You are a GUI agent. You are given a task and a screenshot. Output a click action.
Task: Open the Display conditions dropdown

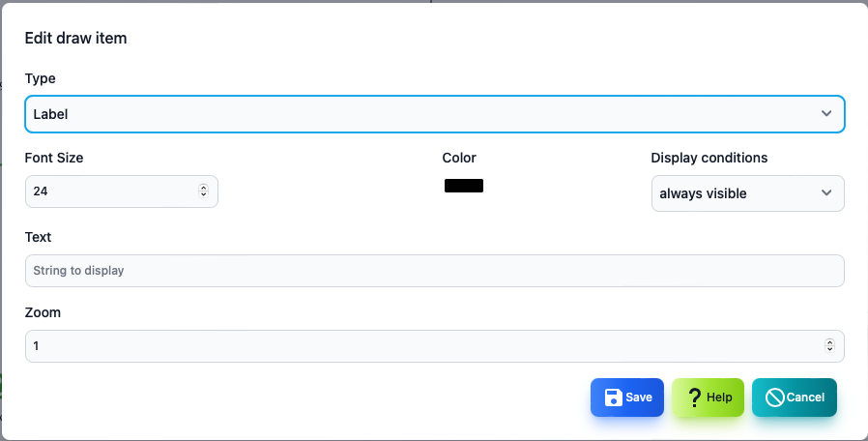pos(748,193)
